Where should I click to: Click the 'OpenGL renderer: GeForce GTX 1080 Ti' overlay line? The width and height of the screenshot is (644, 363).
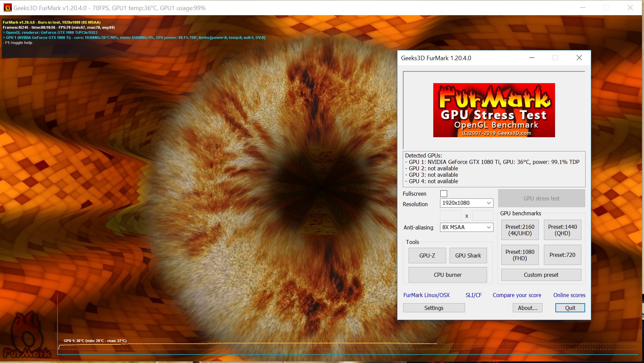pyautogui.click(x=50, y=32)
